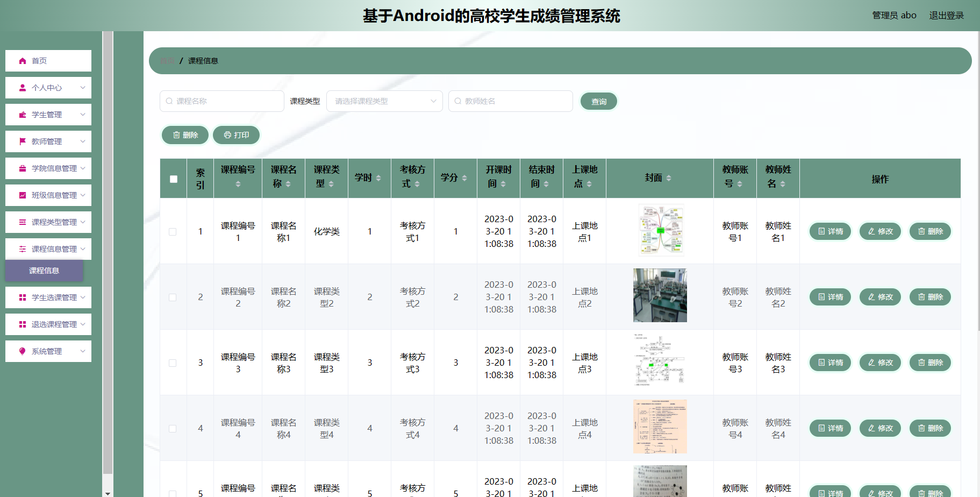Click the home icon beside 首页
This screenshot has height=497, width=980.
pyautogui.click(x=23, y=61)
